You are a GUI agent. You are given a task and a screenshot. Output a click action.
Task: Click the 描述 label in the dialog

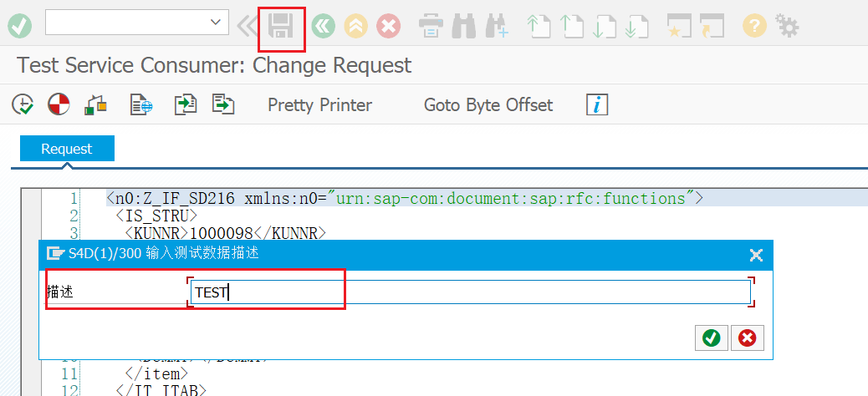point(59,292)
